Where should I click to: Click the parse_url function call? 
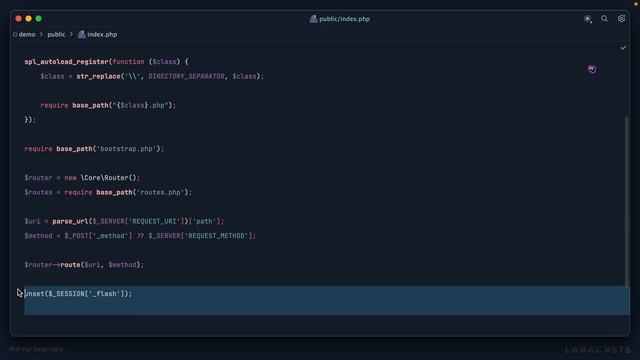click(x=70, y=221)
